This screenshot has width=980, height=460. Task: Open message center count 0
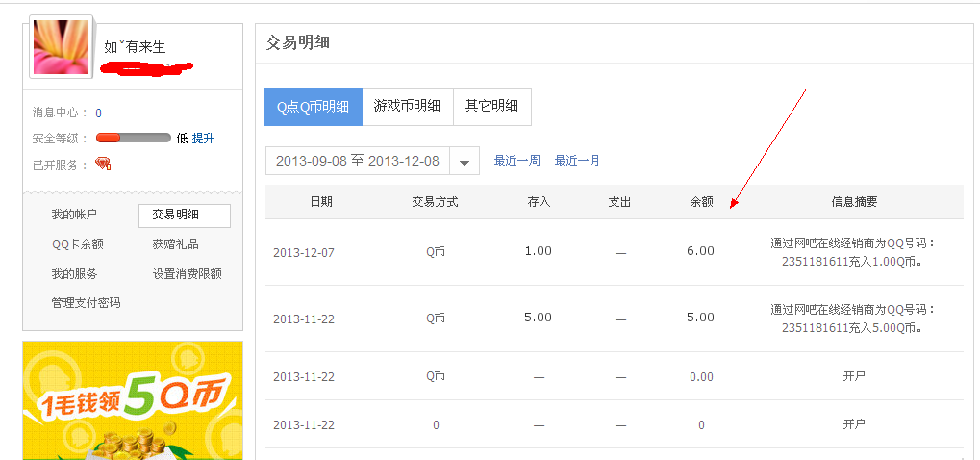click(x=99, y=114)
